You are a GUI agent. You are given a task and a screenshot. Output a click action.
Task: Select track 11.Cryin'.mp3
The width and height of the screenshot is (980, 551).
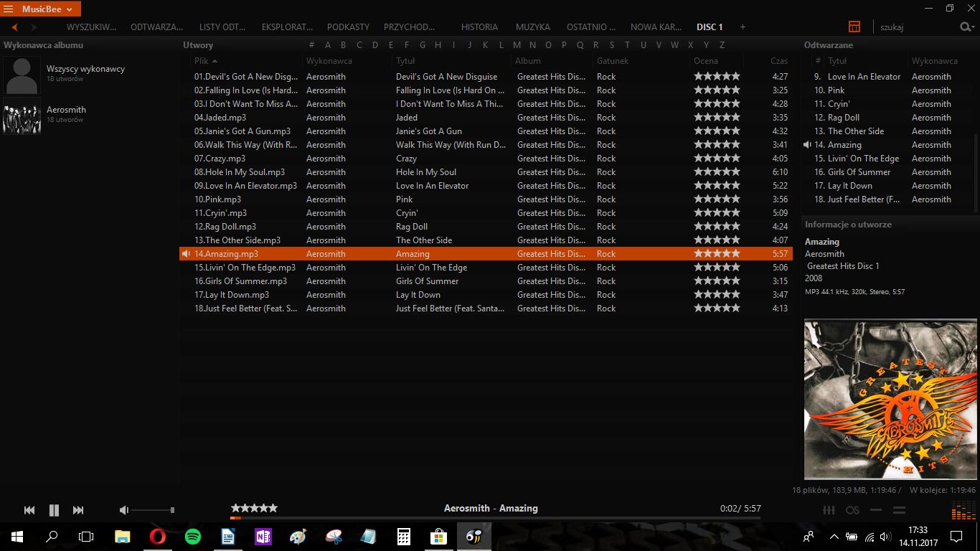pyautogui.click(x=486, y=213)
